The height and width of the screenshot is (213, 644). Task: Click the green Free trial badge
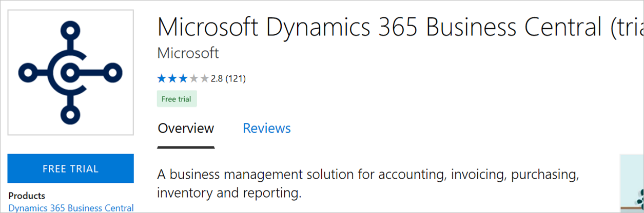click(x=176, y=99)
